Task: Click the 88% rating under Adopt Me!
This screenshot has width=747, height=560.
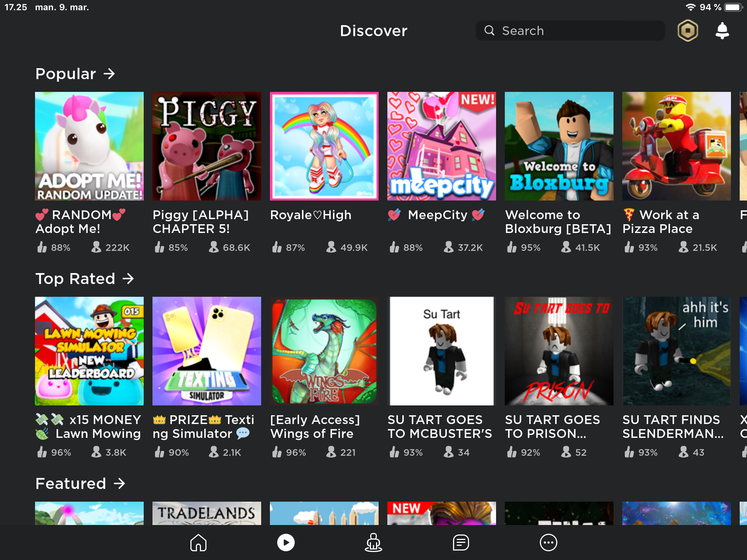Action: (54, 248)
